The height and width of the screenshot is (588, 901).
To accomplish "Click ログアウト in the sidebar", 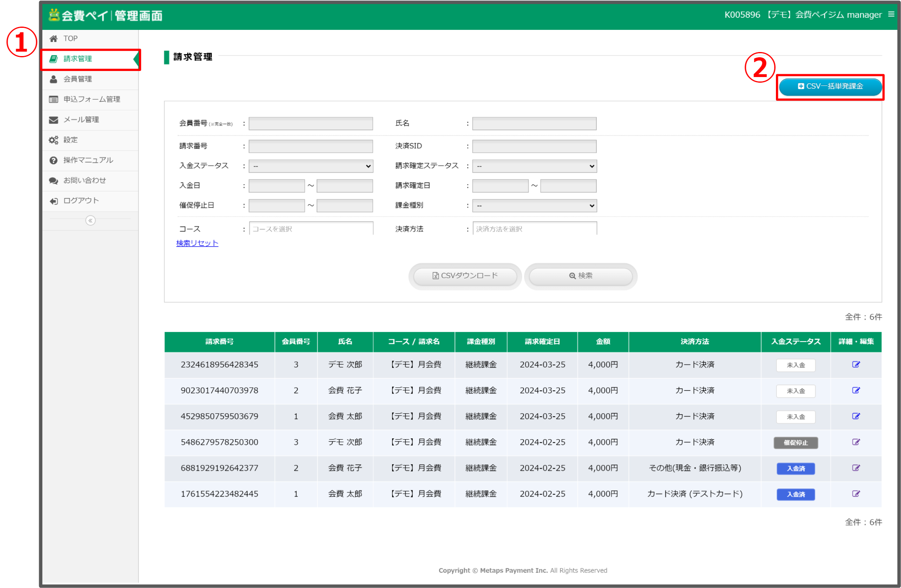I will (x=90, y=201).
